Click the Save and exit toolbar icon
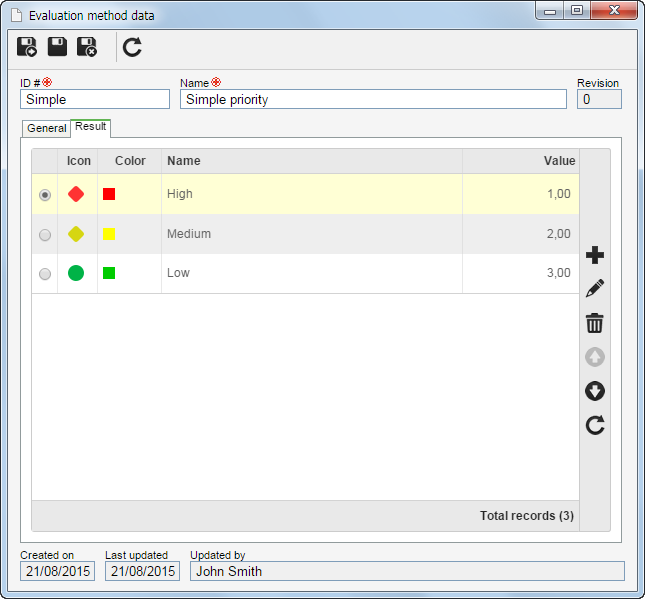Screen dimensions: 645x599 pos(87,47)
